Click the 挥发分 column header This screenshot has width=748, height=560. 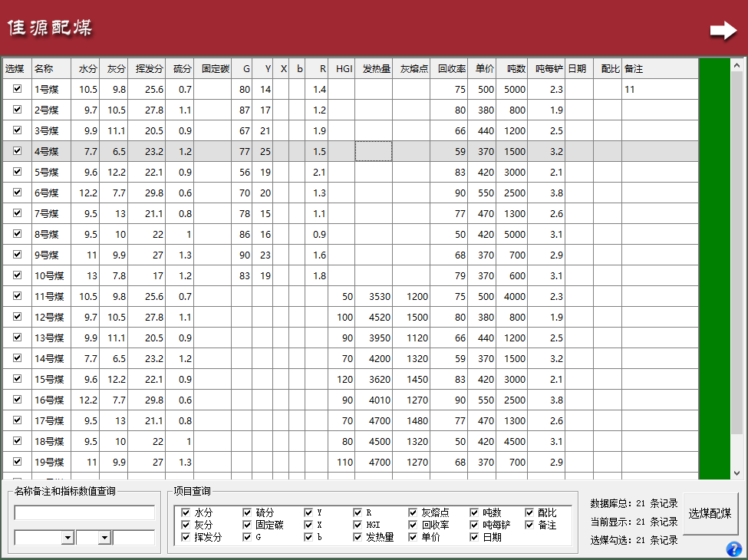(147, 69)
